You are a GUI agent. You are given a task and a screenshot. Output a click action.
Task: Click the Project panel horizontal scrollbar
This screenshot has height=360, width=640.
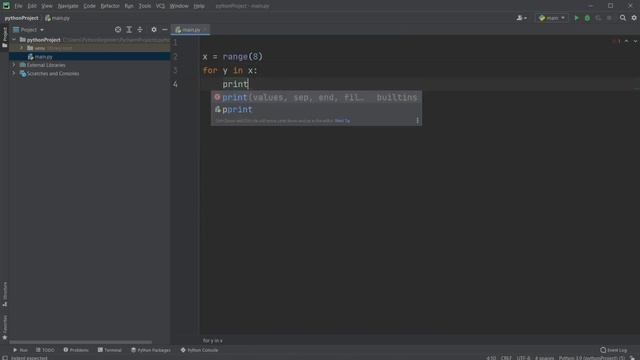[80, 342]
